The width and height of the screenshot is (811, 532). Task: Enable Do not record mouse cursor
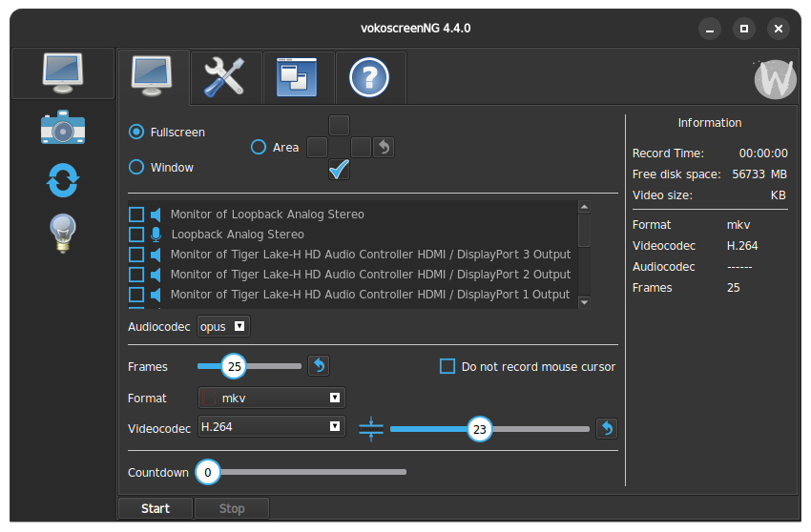point(447,366)
